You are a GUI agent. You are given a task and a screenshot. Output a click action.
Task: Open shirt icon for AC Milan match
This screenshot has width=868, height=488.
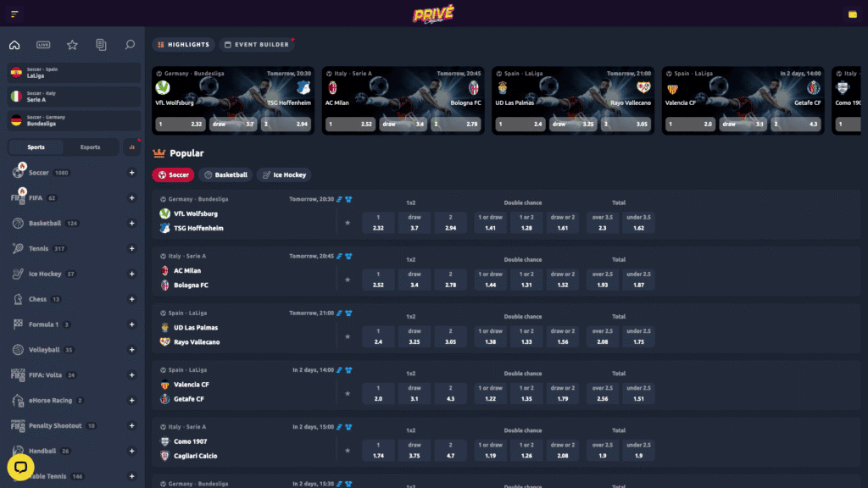coord(348,256)
